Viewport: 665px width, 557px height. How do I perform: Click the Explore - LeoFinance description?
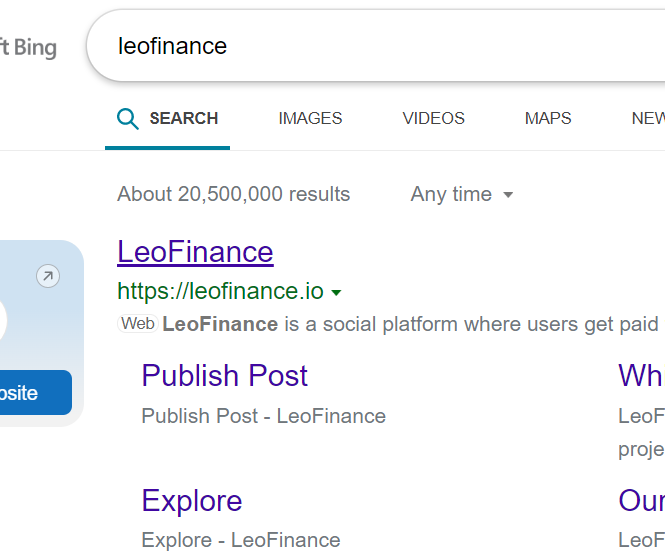tap(241, 540)
